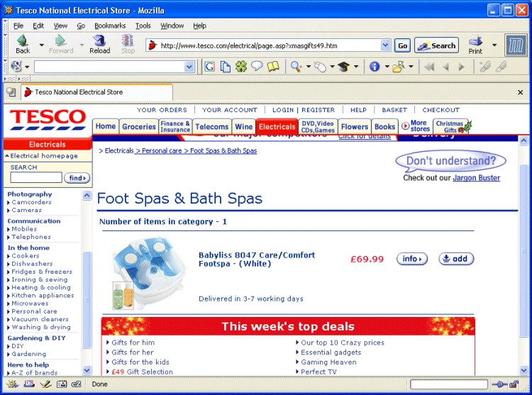Click the mouse pointer icon in toolbar
The width and height of the screenshot is (532, 395).
coord(320,67)
